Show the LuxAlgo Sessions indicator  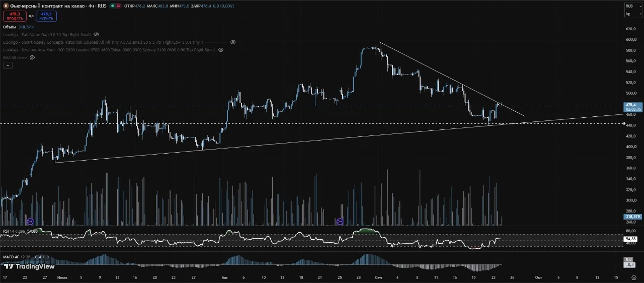pos(221,50)
